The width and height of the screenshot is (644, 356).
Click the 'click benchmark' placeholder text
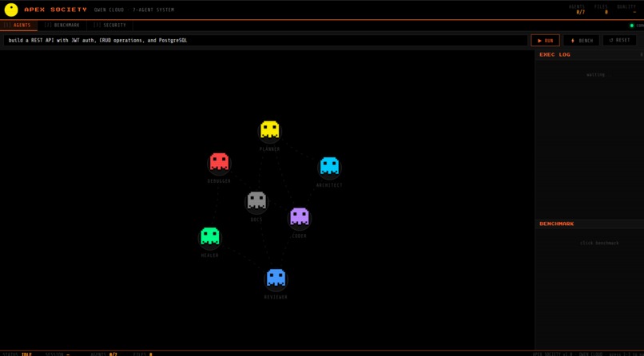599,243
